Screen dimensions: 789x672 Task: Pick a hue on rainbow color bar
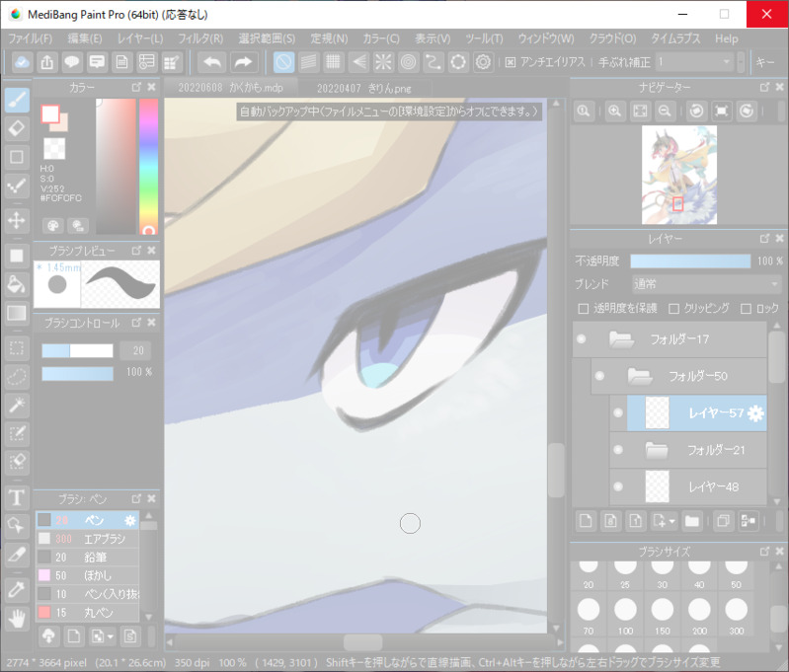click(148, 167)
